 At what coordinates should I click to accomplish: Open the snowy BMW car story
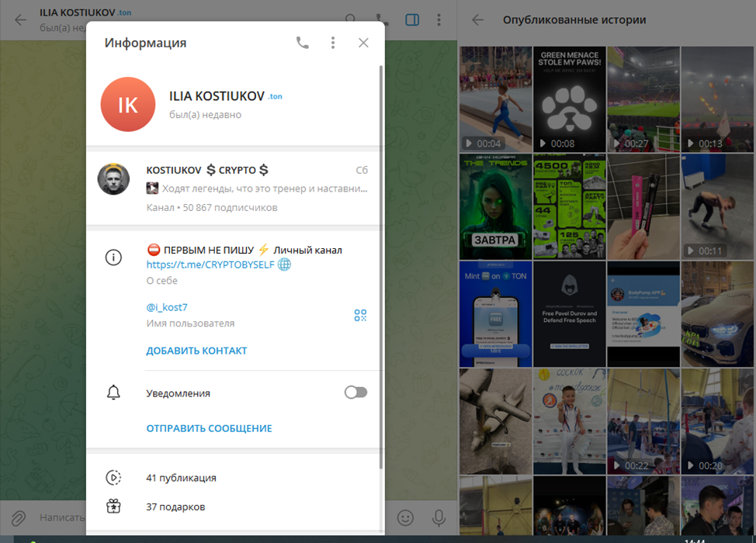coord(717,314)
